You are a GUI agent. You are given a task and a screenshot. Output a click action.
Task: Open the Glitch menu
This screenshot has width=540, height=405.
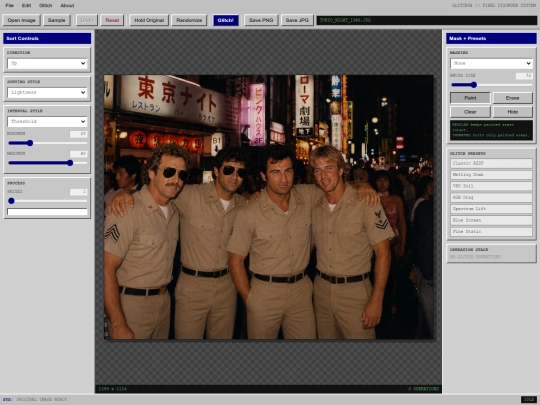[45, 6]
